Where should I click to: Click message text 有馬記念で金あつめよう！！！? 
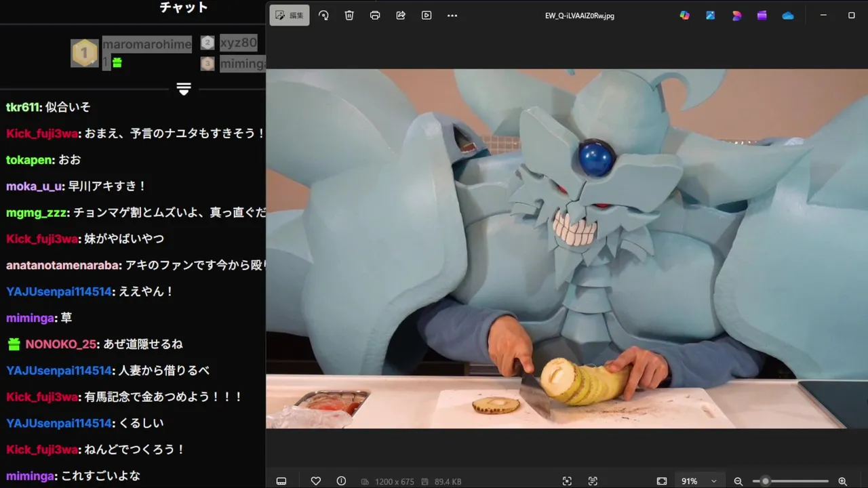[163, 397]
